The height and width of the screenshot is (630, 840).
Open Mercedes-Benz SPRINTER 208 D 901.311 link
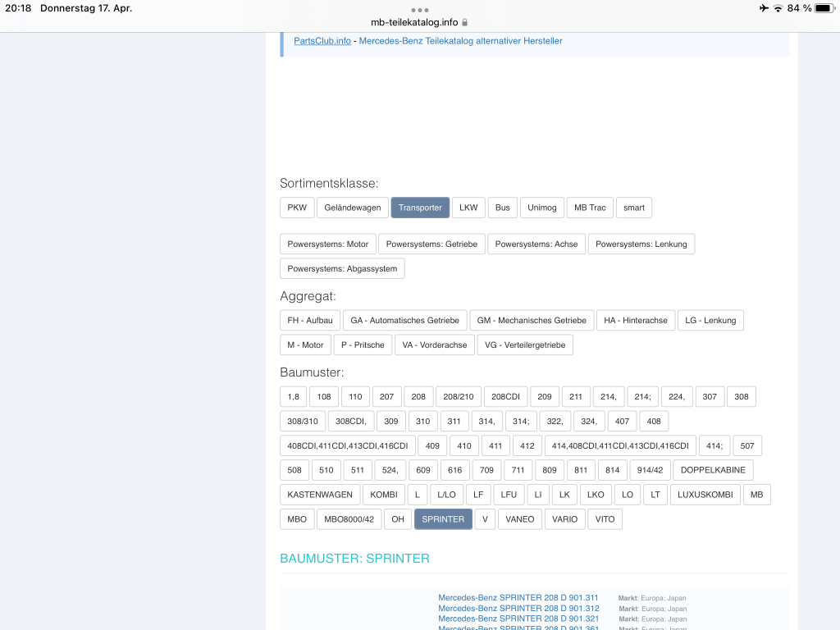pos(518,598)
